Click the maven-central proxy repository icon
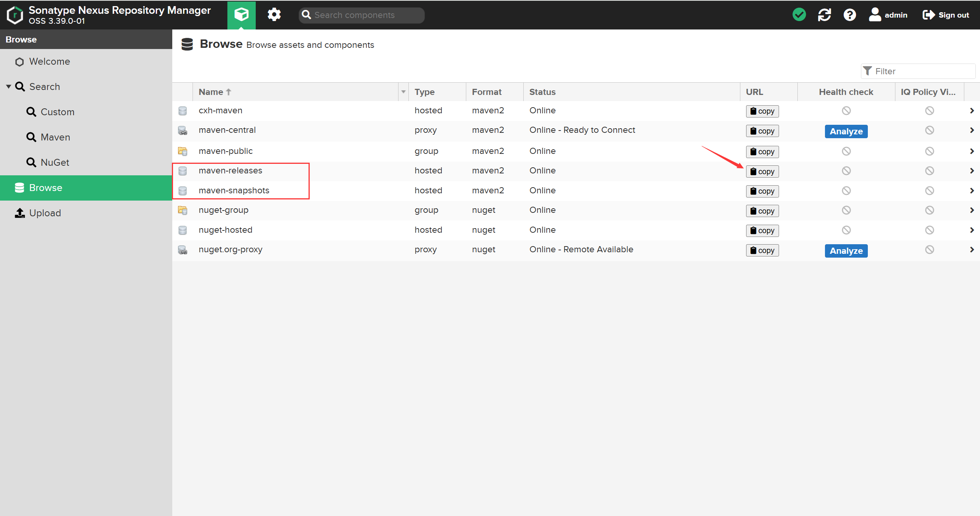 (x=183, y=131)
